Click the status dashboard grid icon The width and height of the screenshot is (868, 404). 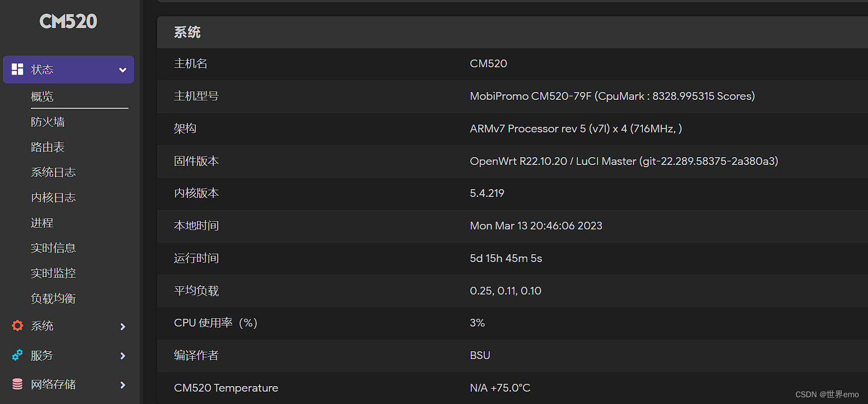click(x=17, y=70)
